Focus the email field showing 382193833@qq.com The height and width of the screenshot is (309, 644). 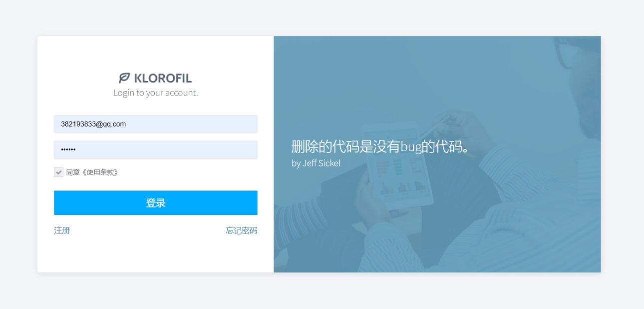156,124
